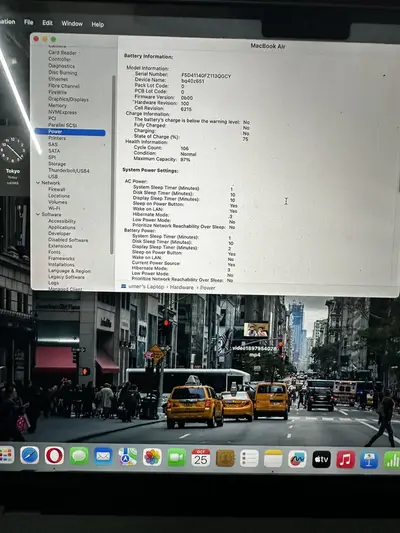Select the video mp4 file on desktop
The width and height of the screenshot is (400, 533).
[256, 340]
